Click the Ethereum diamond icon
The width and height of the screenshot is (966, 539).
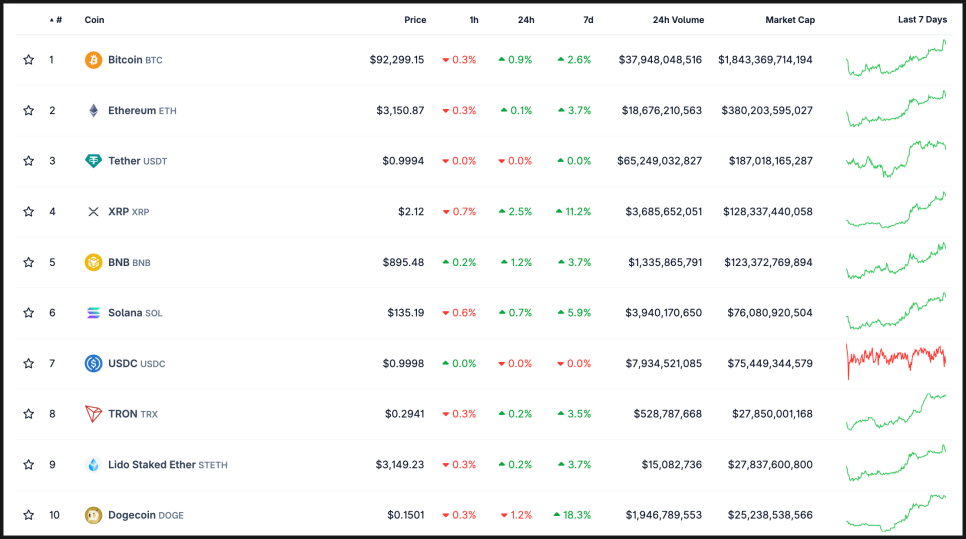[93, 111]
